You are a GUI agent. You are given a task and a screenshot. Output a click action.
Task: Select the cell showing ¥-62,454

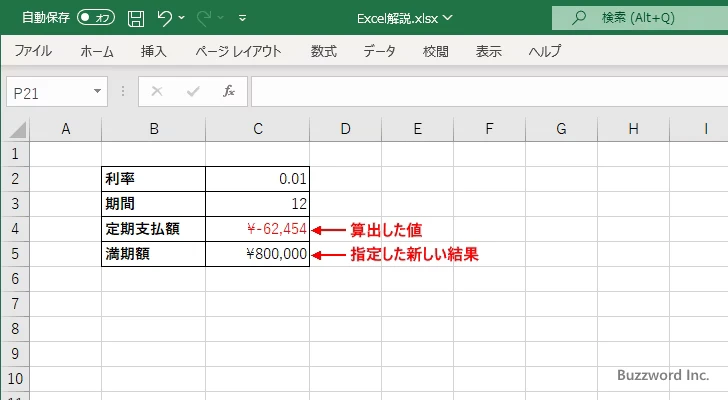258,229
